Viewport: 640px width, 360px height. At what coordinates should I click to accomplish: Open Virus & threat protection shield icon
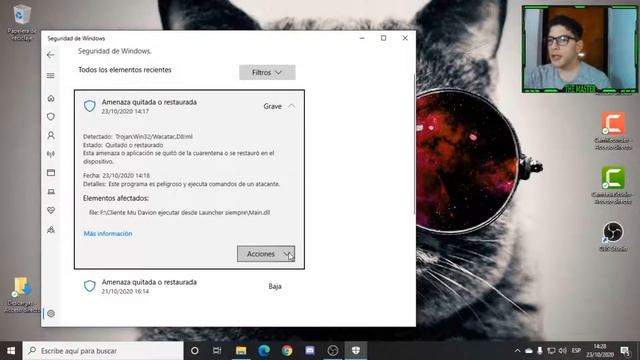click(x=51, y=117)
